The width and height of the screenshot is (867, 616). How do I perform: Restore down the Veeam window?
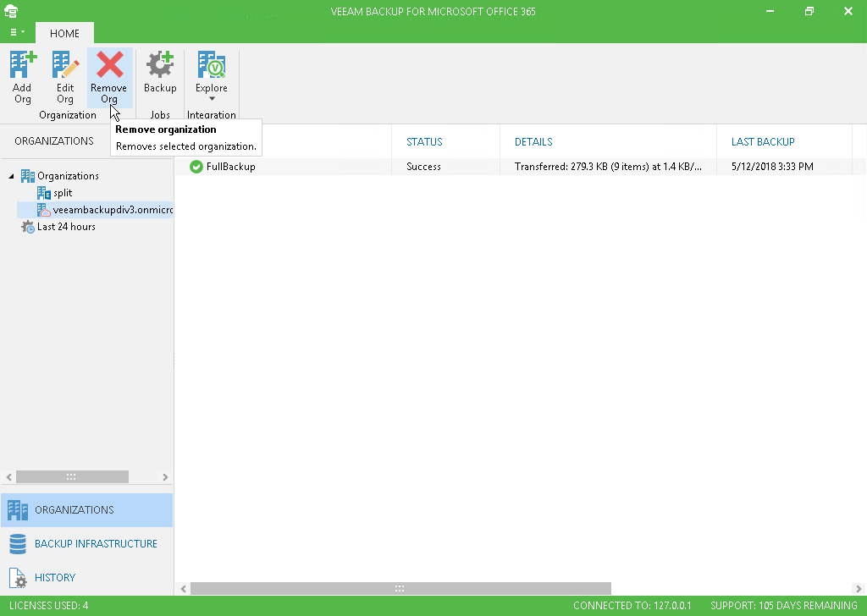809,11
